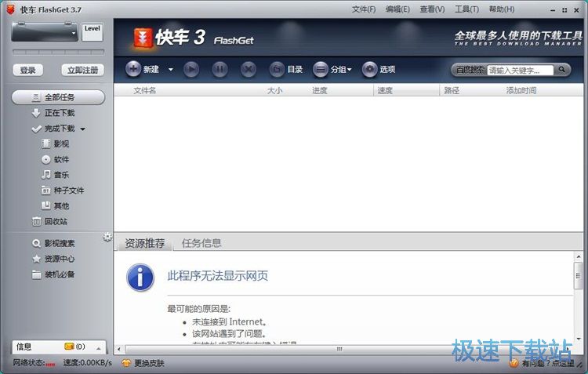This screenshot has width=588, height=374.
Task: Click the horizontal scrollbar thumb
Action: [x=339, y=349]
